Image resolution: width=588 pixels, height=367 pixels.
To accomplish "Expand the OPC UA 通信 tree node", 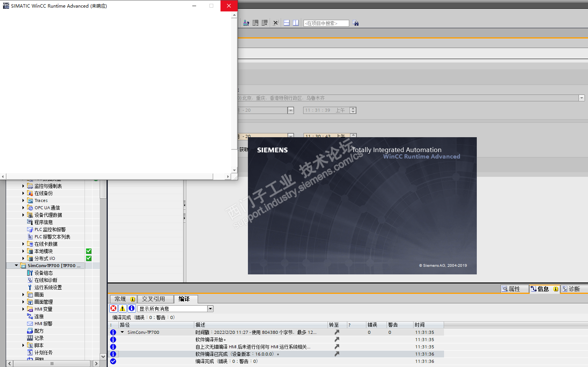I will pyautogui.click(x=23, y=208).
